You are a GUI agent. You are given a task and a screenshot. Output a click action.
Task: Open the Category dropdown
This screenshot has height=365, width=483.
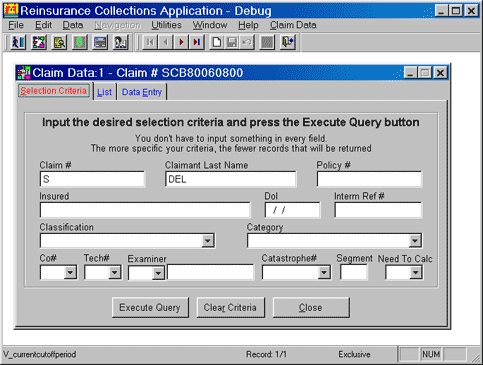click(415, 241)
